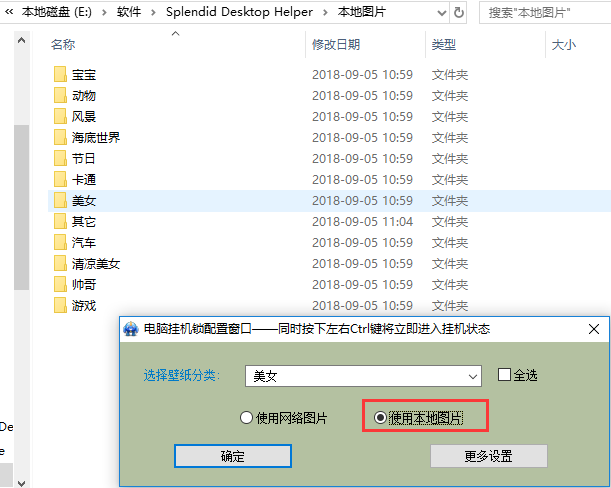Click the 汽车 folder icon

[x=60, y=242]
